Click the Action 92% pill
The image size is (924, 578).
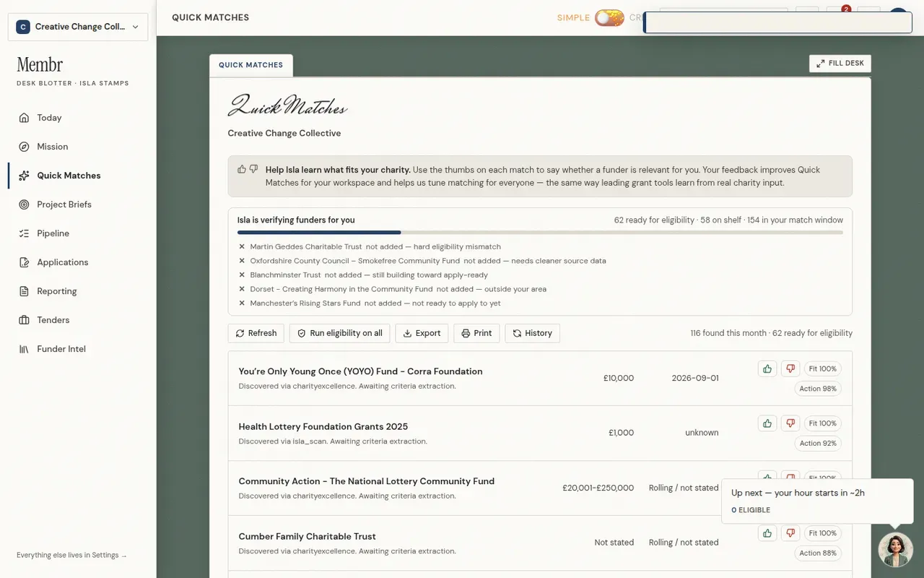click(x=818, y=444)
